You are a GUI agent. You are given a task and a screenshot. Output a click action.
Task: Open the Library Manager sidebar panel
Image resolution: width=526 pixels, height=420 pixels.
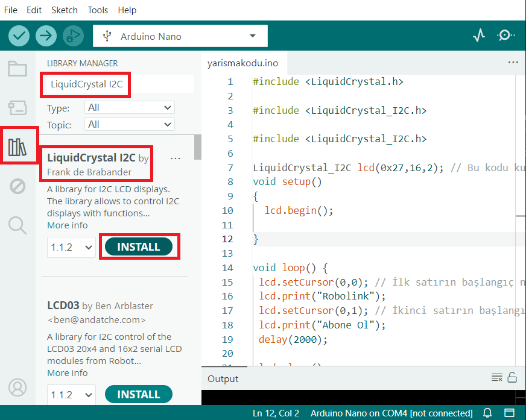pos(17,146)
